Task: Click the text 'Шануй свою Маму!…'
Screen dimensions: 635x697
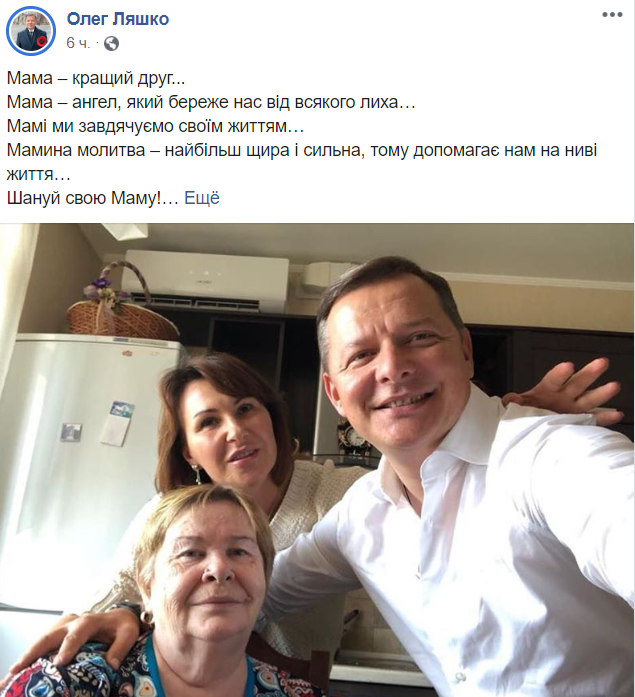Action: point(92,198)
